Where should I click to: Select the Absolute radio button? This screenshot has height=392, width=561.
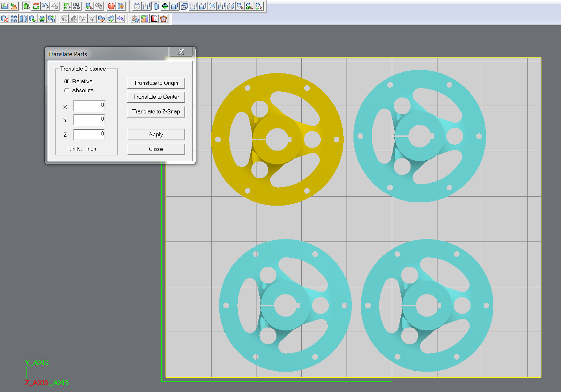pyautogui.click(x=67, y=91)
